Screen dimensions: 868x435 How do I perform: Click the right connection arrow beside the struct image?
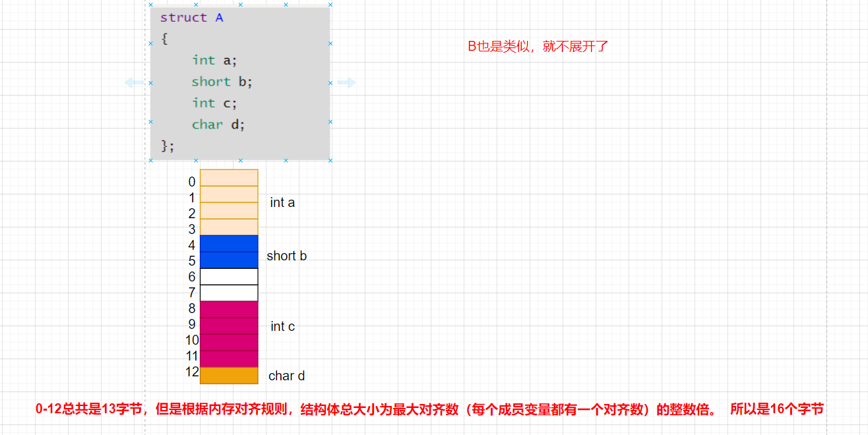coord(347,82)
